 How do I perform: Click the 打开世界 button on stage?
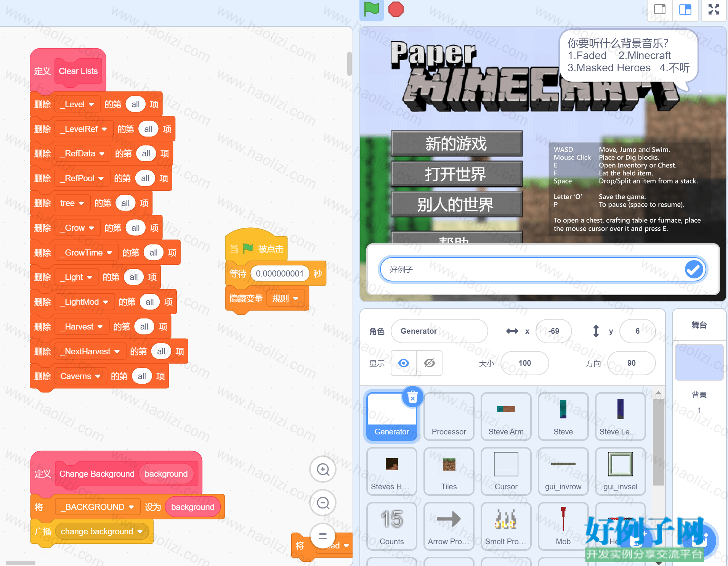coord(457,174)
